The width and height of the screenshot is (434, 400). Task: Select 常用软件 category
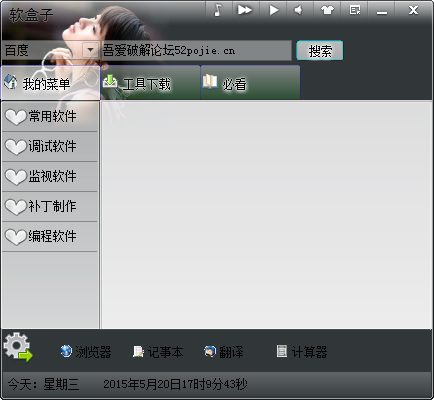pyautogui.click(x=50, y=116)
